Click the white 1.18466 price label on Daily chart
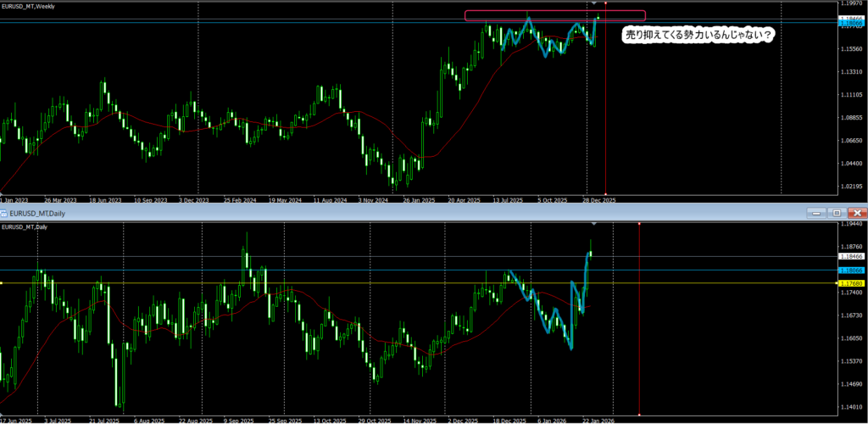This screenshot has width=868, height=424. [850, 256]
